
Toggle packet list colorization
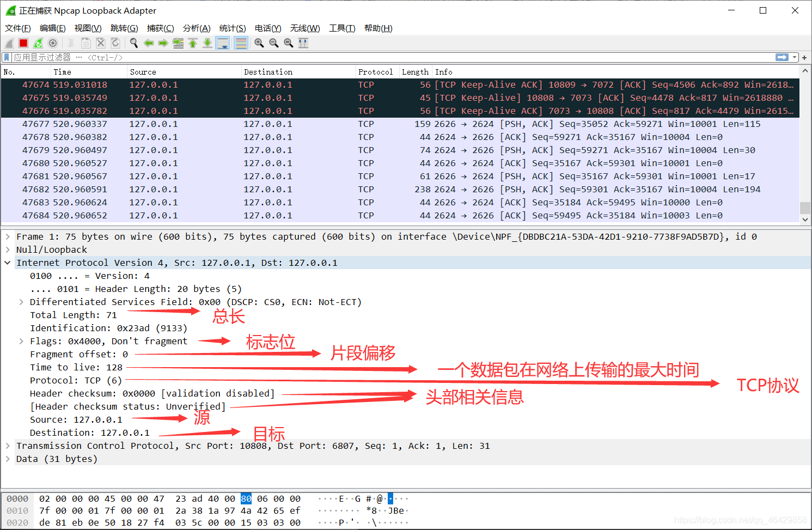241,43
